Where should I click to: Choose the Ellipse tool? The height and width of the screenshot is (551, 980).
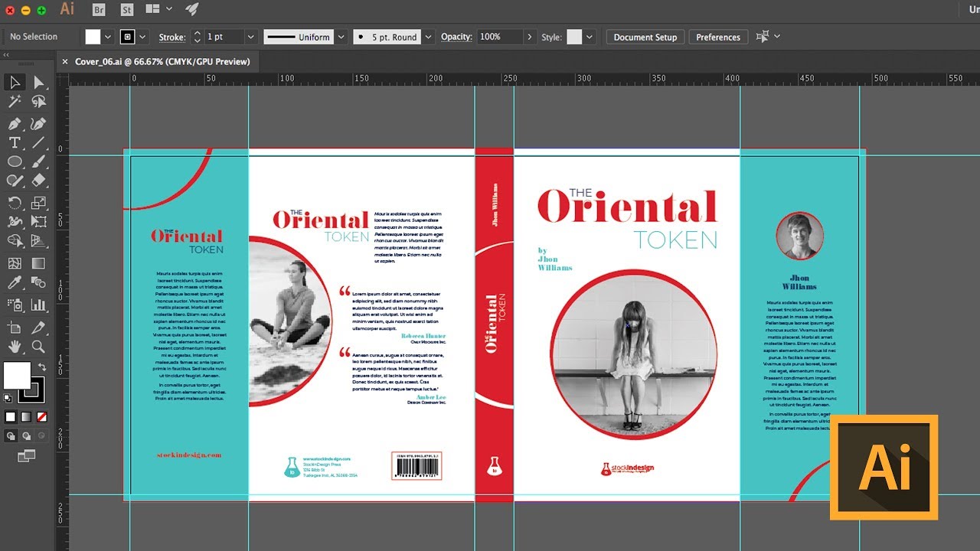click(15, 161)
